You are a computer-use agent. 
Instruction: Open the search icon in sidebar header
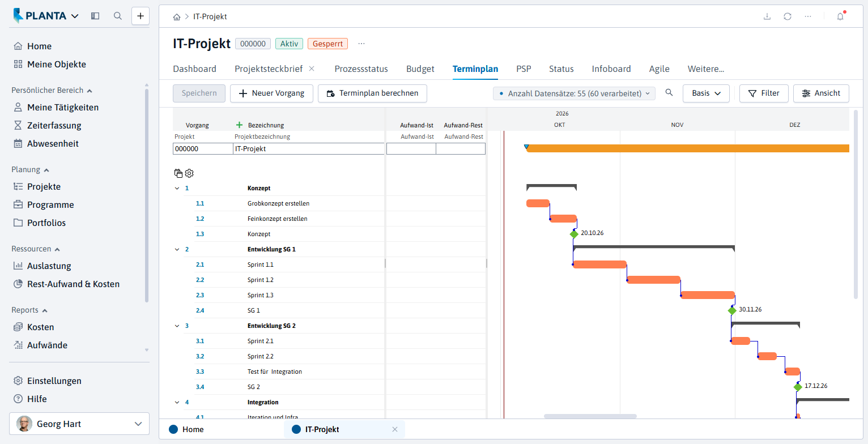118,16
